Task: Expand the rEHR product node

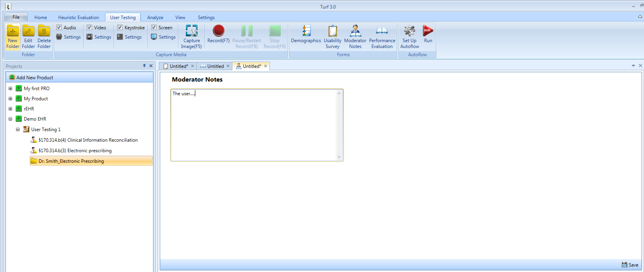Action: [11, 109]
